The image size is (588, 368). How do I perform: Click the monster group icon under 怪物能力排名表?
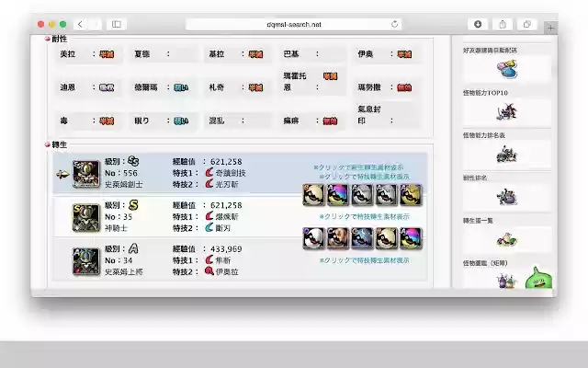(507, 155)
